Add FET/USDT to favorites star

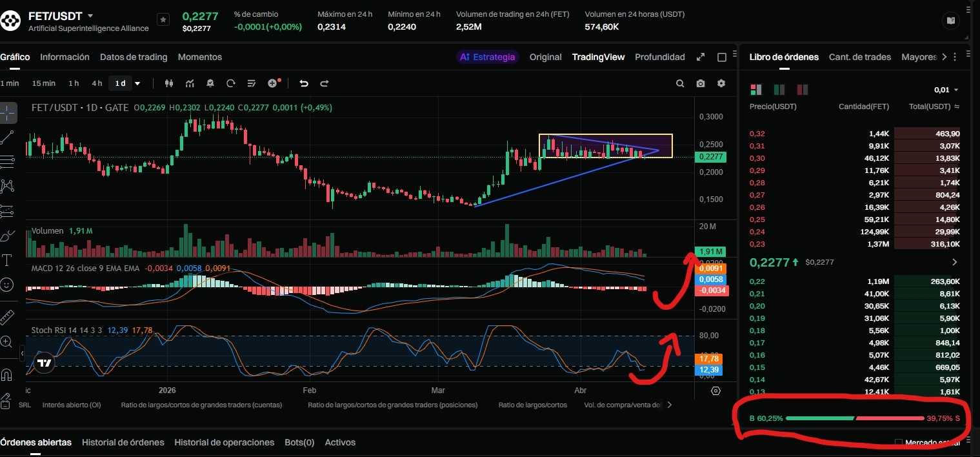coord(163,20)
